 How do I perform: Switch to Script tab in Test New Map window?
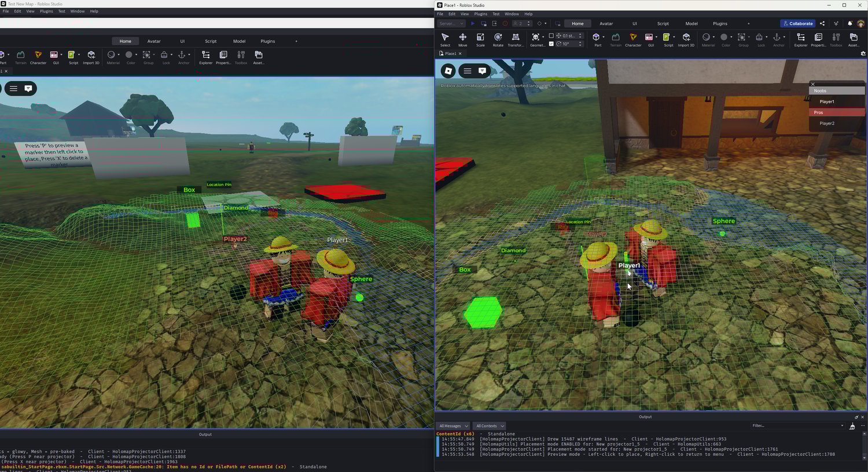(211, 41)
